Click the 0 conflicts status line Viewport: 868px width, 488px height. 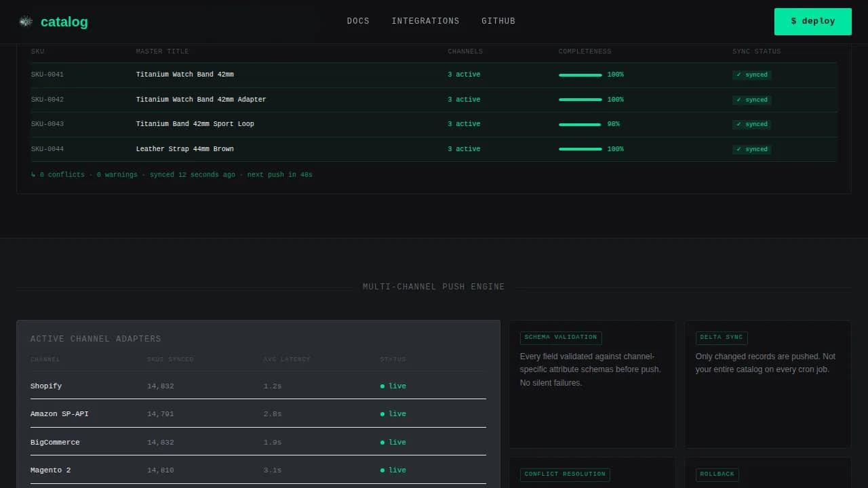pyautogui.click(x=172, y=175)
